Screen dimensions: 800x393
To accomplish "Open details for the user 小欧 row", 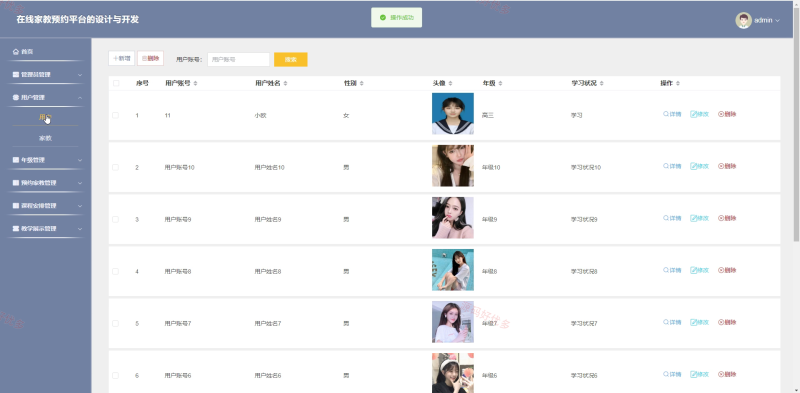I will pos(672,114).
